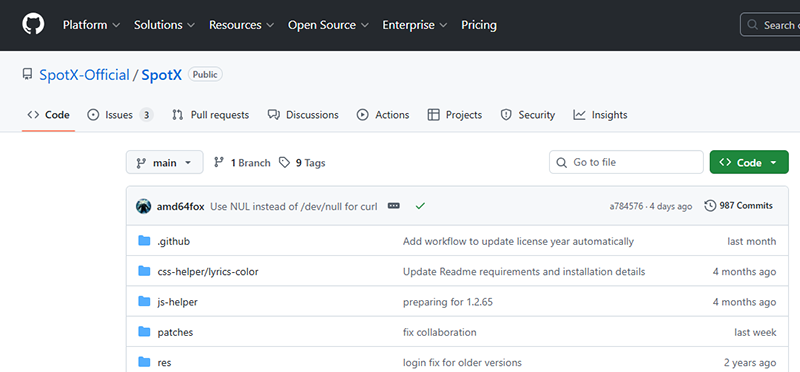Open the patches folder
This screenshot has width=800, height=372.
(x=175, y=333)
